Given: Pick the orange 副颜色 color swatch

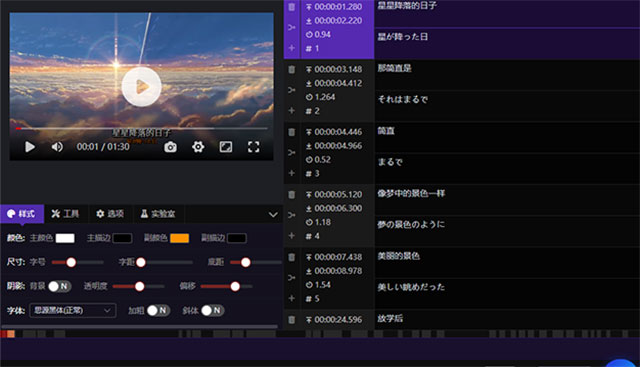Looking at the screenshot, I should (180, 238).
